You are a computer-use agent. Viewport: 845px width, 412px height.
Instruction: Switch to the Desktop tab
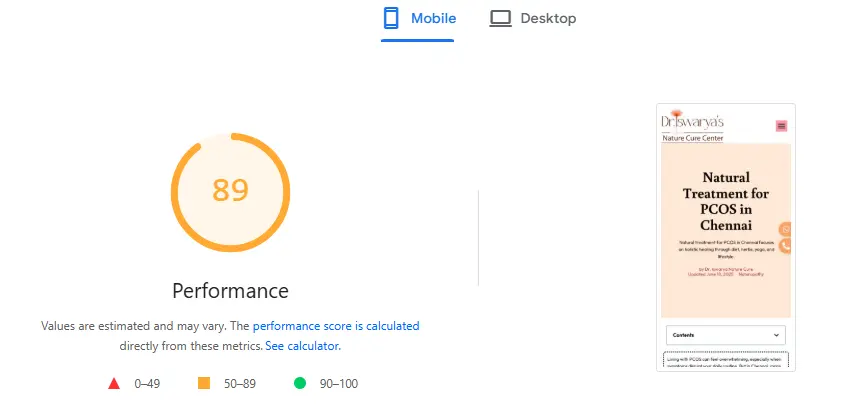click(x=532, y=19)
